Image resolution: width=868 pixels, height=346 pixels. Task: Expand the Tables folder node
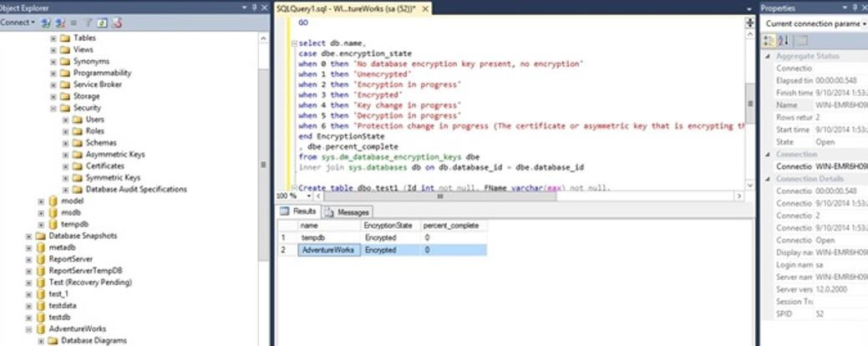coord(53,38)
